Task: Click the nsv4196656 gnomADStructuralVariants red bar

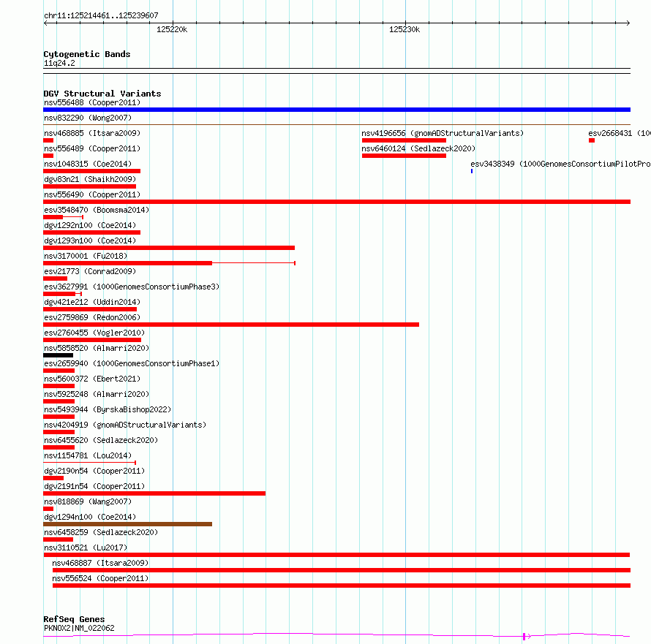Action: [404, 140]
